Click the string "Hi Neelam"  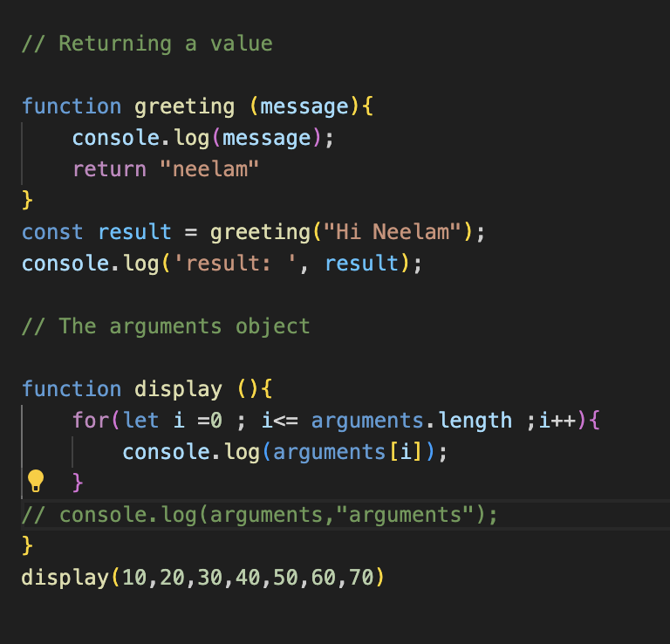[x=393, y=232]
